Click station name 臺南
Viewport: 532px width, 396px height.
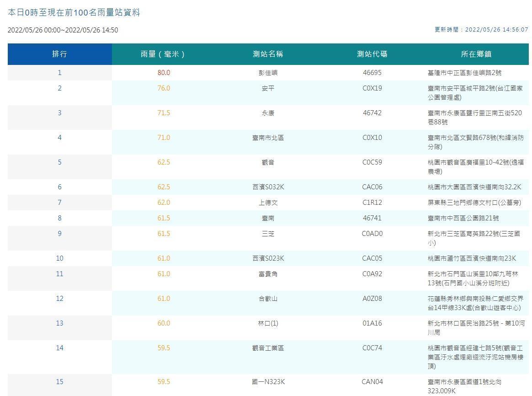(x=268, y=218)
